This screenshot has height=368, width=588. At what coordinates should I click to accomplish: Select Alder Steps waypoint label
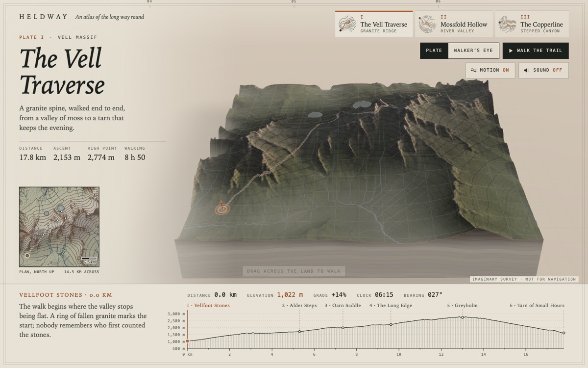(299, 305)
